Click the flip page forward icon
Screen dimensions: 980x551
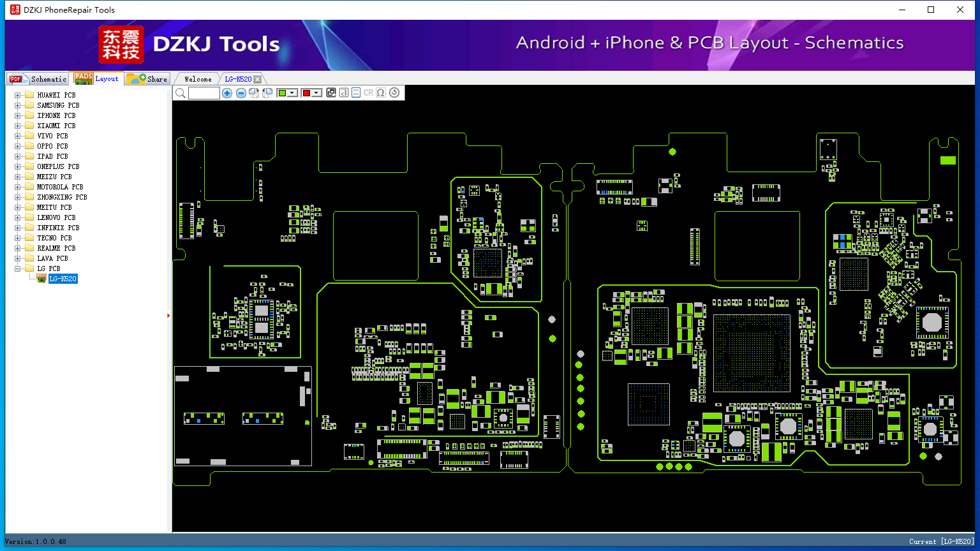click(x=254, y=93)
